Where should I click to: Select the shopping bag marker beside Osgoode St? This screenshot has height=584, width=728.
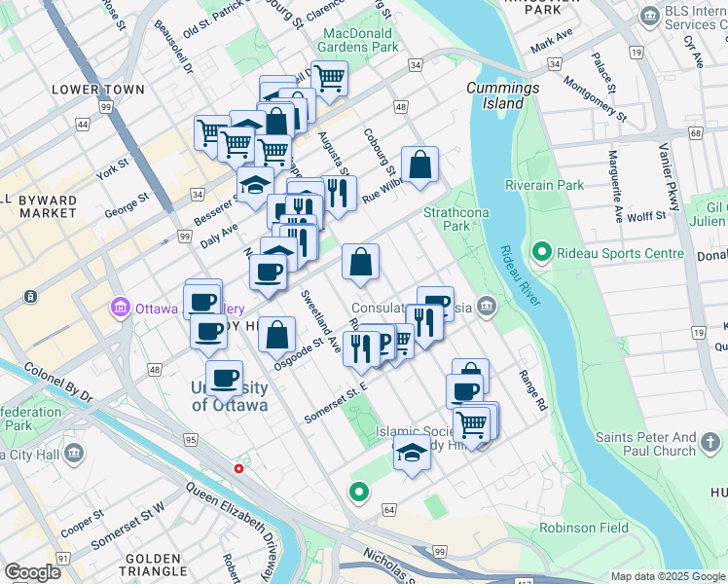point(276,339)
